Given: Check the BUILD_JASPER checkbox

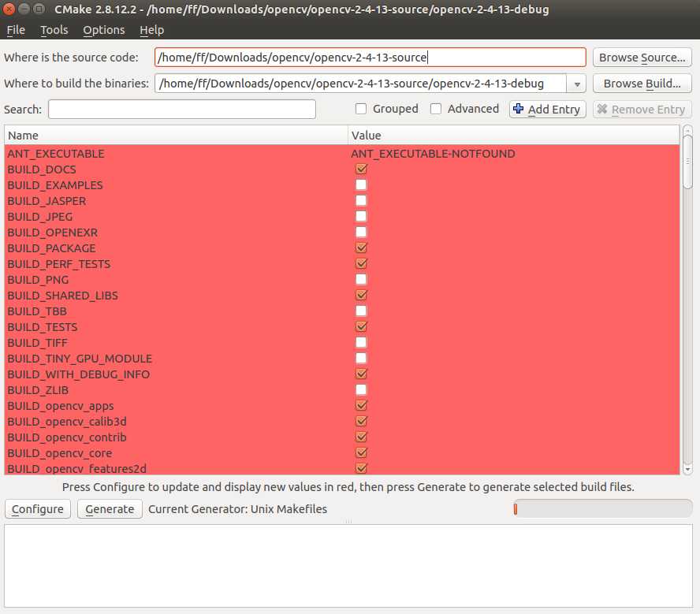Looking at the screenshot, I should pyautogui.click(x=361, y=201).
